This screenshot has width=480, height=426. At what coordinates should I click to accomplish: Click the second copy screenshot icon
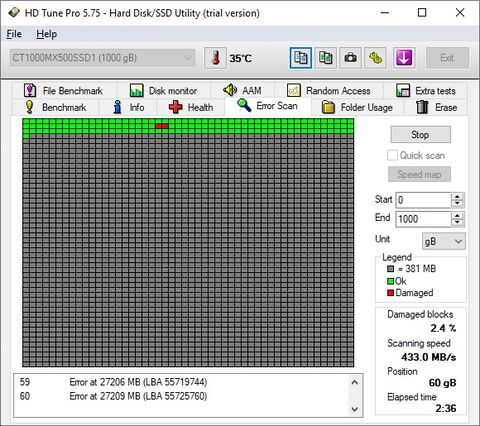pos(326,58)
